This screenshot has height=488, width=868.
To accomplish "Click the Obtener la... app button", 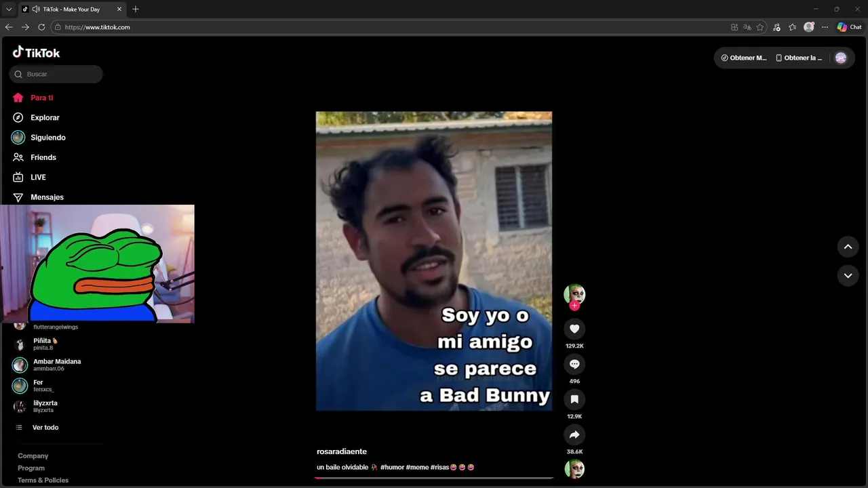I will click(x=800, y=58).
